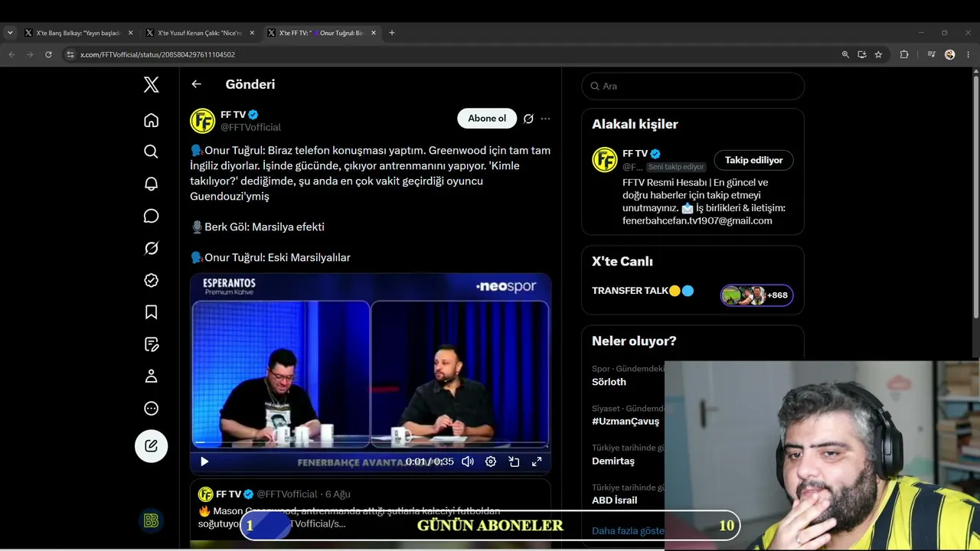Screen dimensions: 980x551
Task: Compose a new post with the round button
Action: point(152,445)
